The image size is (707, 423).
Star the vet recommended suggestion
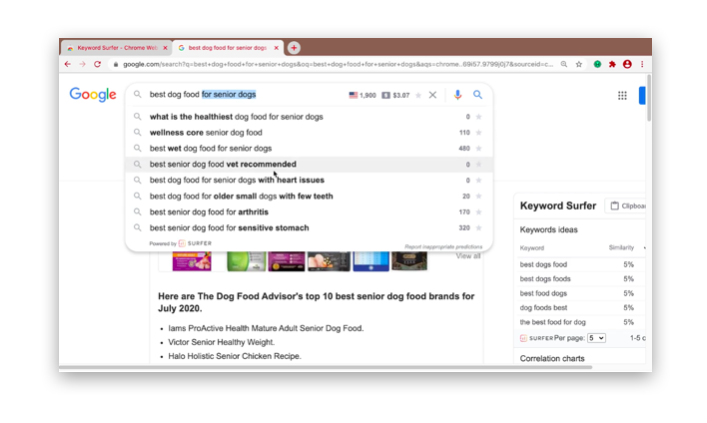(x=479, y=164)
